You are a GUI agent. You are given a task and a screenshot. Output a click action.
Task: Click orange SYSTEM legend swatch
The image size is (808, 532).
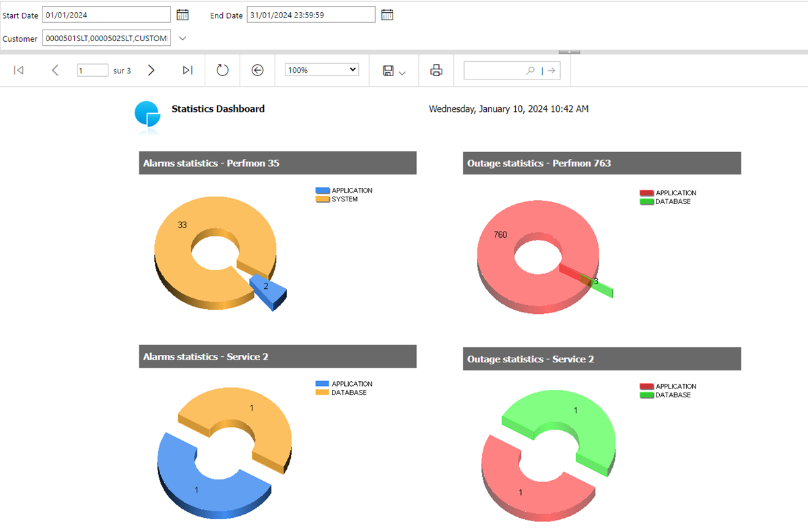pyautogui.click(x=322, y=199)
